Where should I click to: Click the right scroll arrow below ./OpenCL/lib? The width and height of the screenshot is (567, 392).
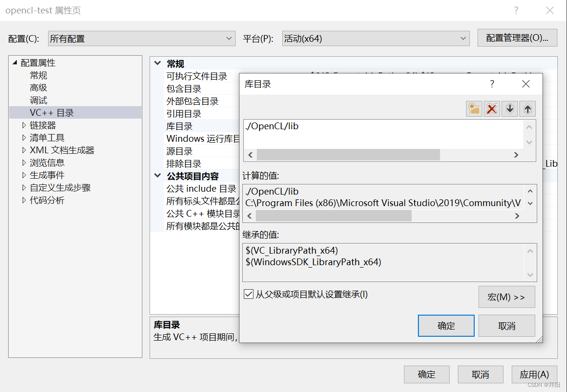[x=516, y=155]
